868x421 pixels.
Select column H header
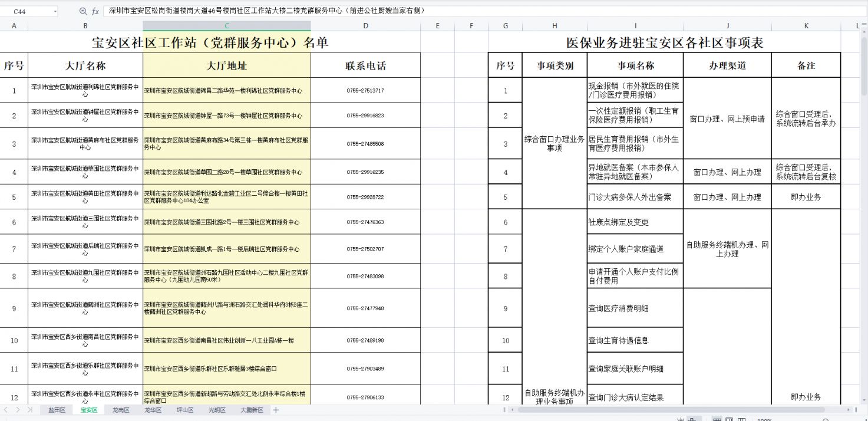pos(555,25)
